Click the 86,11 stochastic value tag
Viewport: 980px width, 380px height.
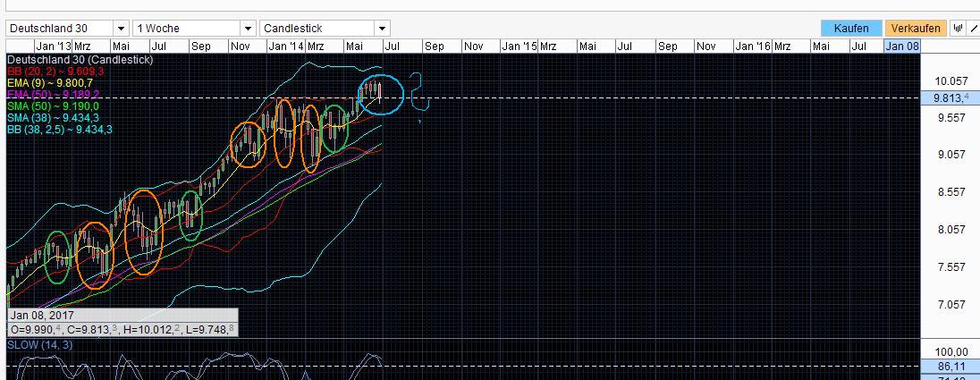[947, 367]
